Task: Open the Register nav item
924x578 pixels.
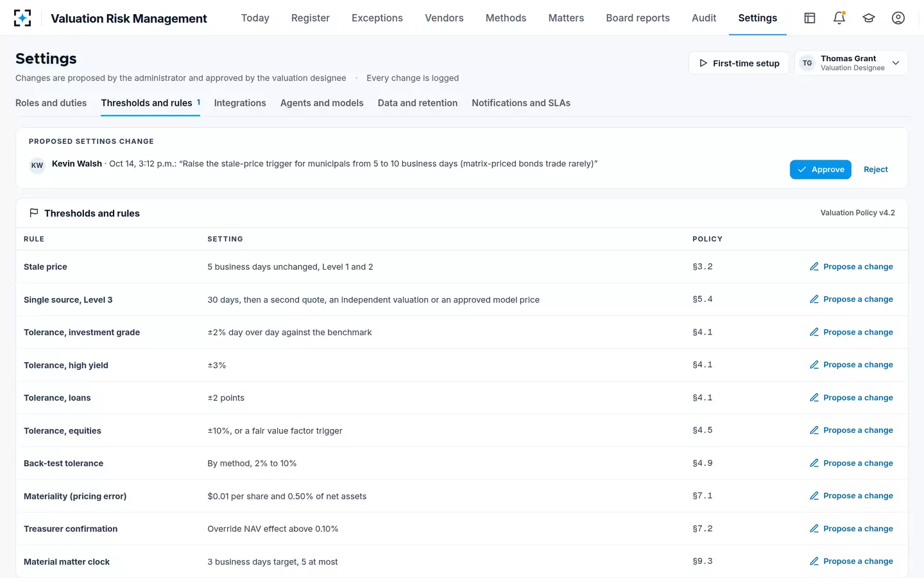Action: tap(311, 18)
